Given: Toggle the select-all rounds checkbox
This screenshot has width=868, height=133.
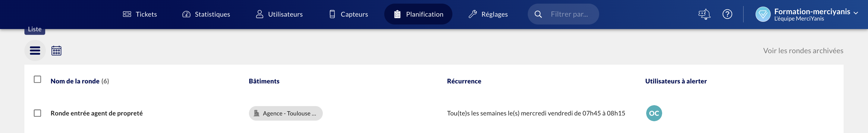Looking at the screenshot, I should pyautogui.click(x=37, y=79).
